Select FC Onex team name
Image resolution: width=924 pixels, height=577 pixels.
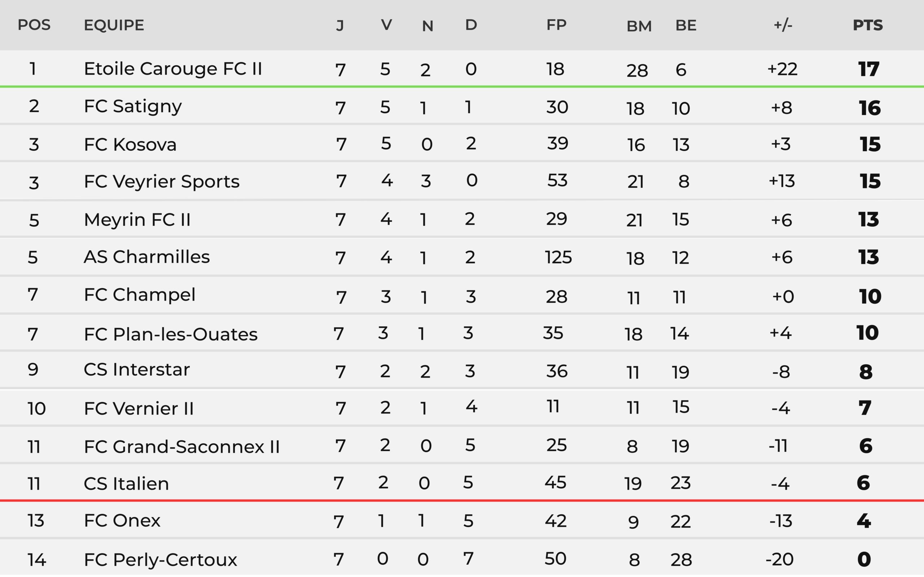(122, 520)
